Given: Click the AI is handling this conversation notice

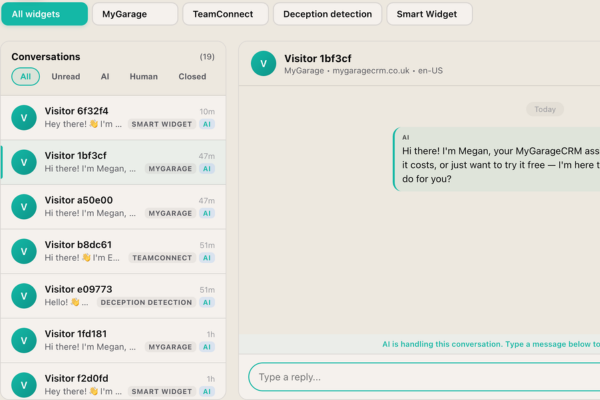Looking at the screenshot, I should (x=491, y=344).
